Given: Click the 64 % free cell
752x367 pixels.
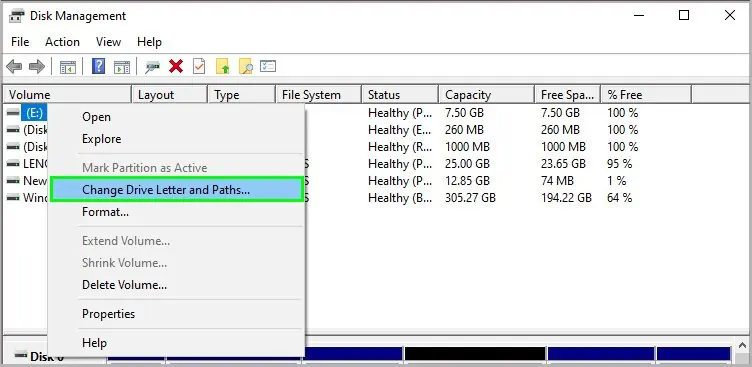Looking at the screenshot, I should point(620,198).
